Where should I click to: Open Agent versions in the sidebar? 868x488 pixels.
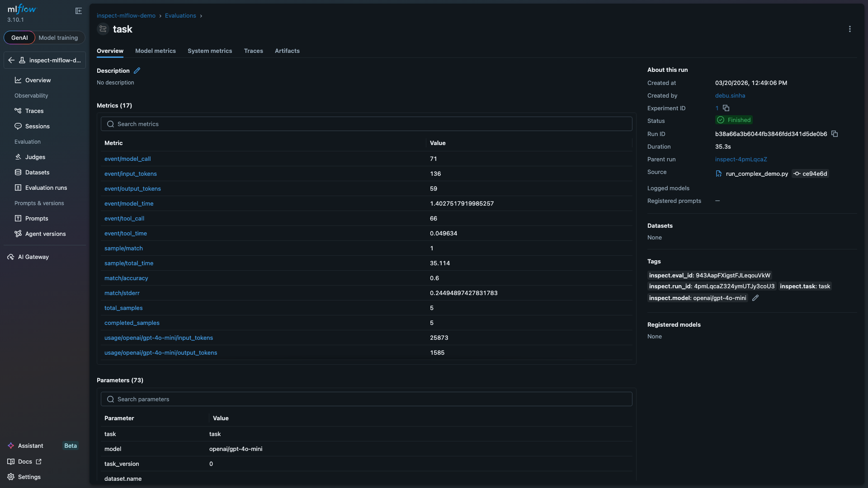pos(45,234)
